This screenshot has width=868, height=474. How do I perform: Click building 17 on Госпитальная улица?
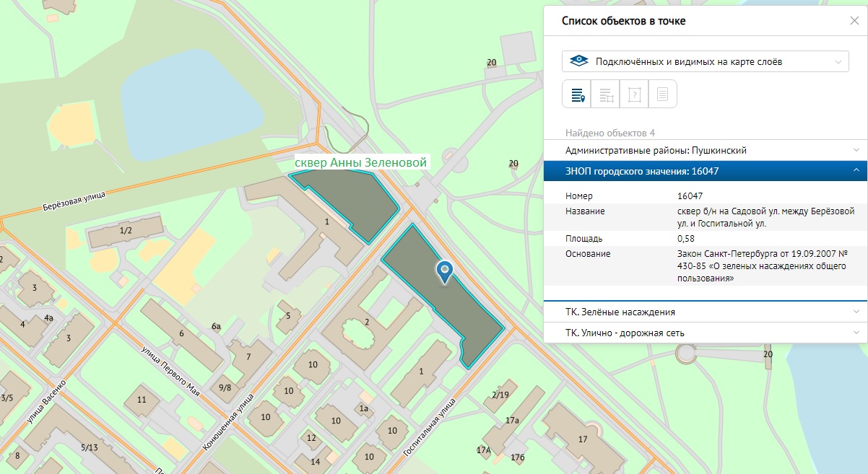click(583, 438)
